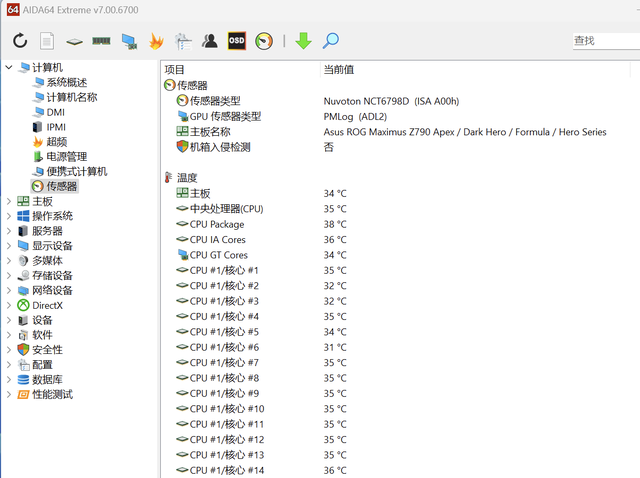Click the network monitor toolbar icon
The image size is (640, 478).
coord(129,41)
